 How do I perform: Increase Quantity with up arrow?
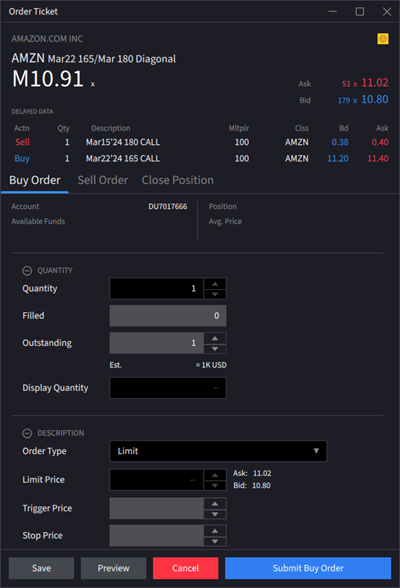215,284
